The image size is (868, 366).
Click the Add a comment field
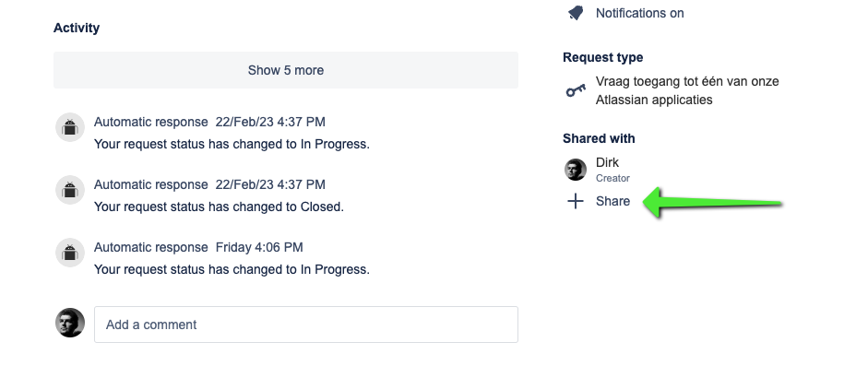coord(306,325)
